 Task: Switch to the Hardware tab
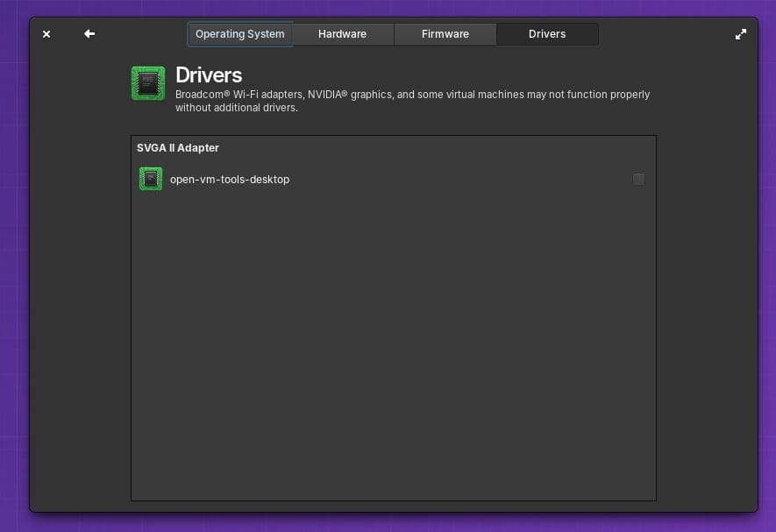tap(342, 34)
